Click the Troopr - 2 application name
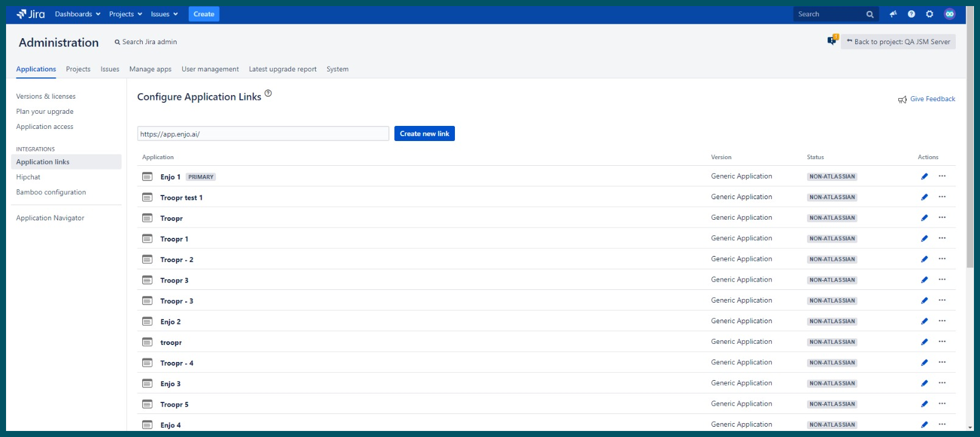 tap(177, 260)
